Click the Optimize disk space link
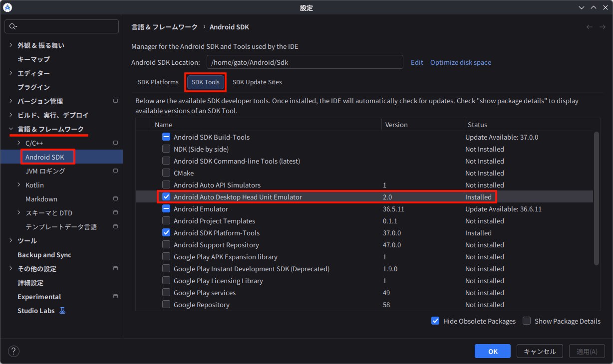The height and width of the screenshot is (364, 613). (461, 62)
